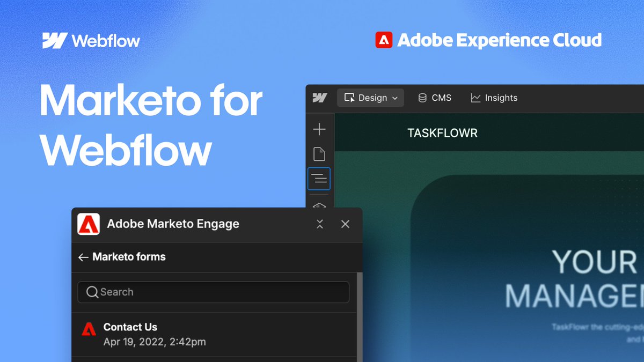
Task: Click the Webflow logo in Designer top bar
Action: tap(320, 98)
